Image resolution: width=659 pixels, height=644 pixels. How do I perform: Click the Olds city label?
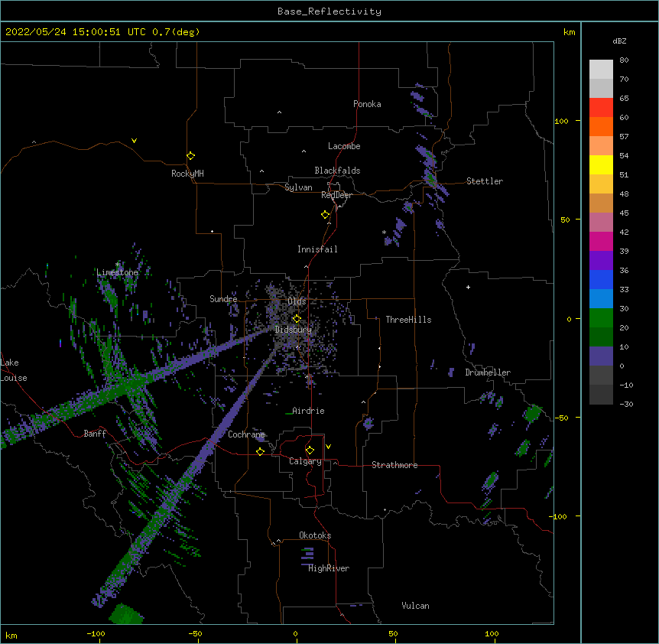pos(297,301)
